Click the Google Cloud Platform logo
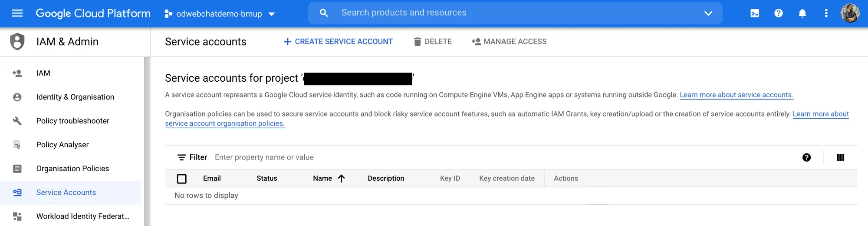 [x=93, y=13]
